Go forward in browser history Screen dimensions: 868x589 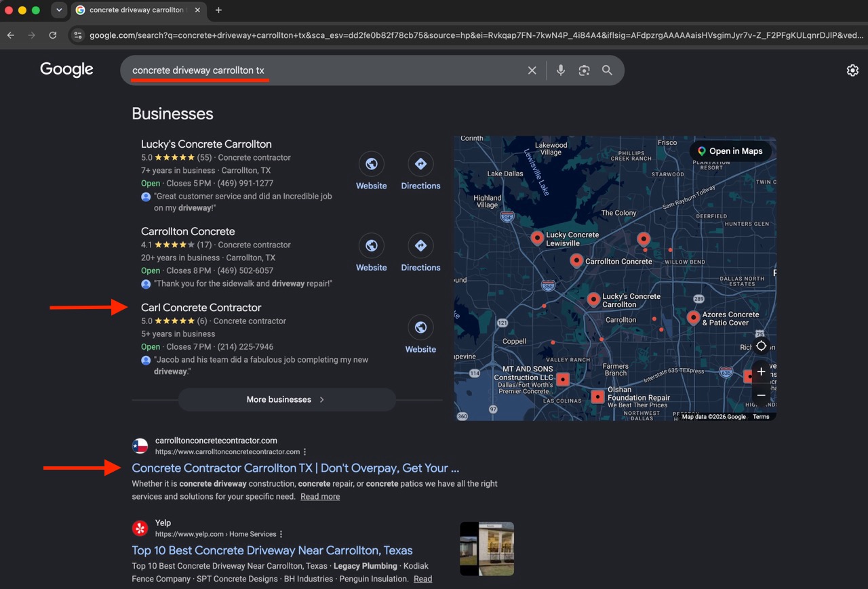pos(31,35)
